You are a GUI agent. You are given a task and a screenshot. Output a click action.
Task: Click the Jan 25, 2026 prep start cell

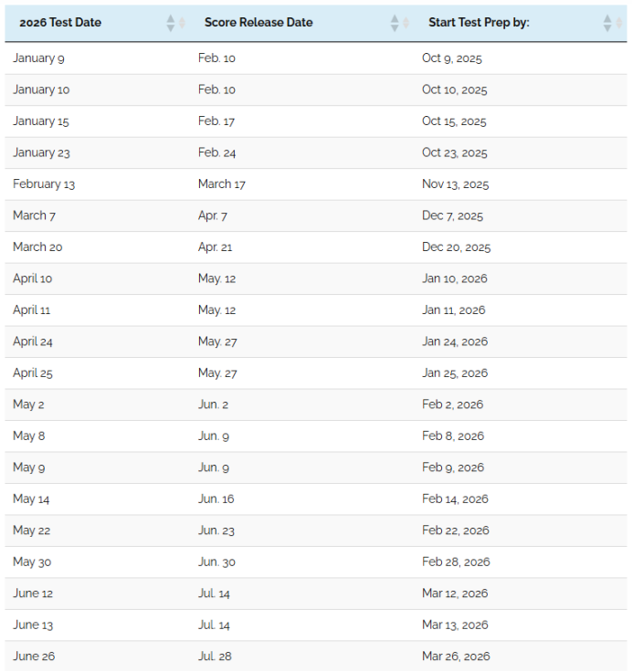[455, 373]
